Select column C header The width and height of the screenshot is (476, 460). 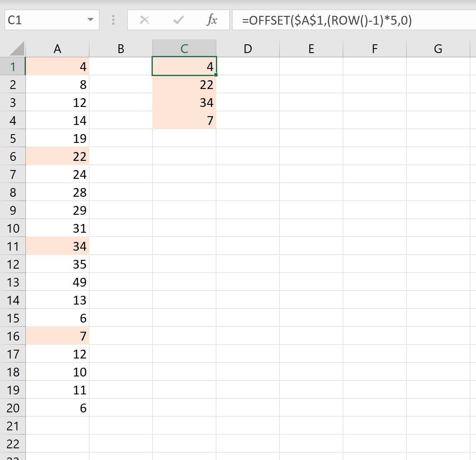[x=184, y=48]
